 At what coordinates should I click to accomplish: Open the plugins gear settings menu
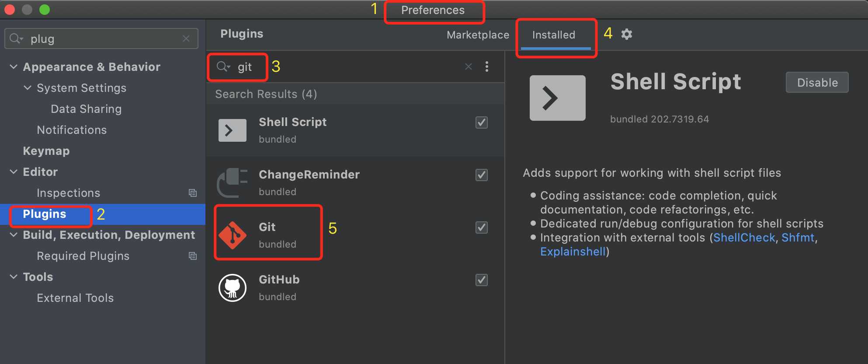coord(627,34)
